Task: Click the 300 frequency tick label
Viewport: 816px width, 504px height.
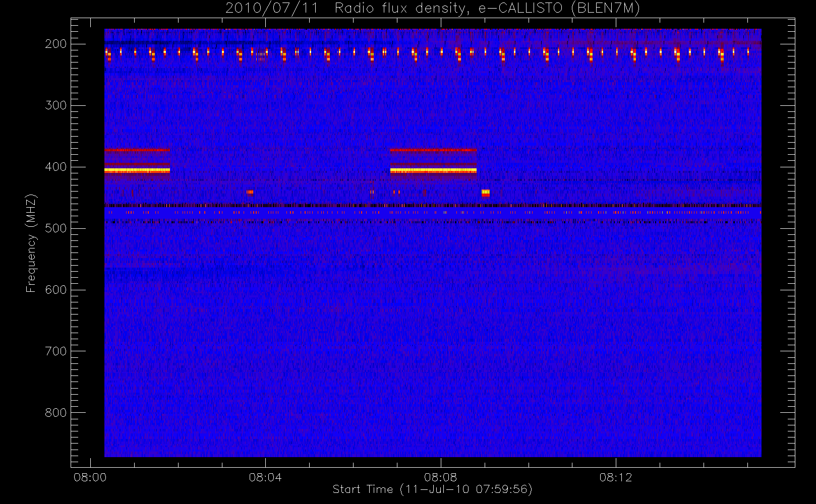Action: [x=56, y=105]
